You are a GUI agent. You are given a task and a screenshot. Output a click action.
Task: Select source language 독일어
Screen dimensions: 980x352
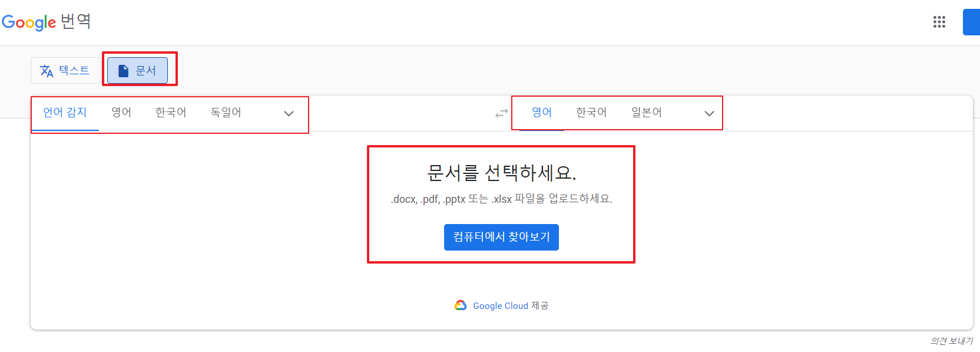(x=226, y=113)
